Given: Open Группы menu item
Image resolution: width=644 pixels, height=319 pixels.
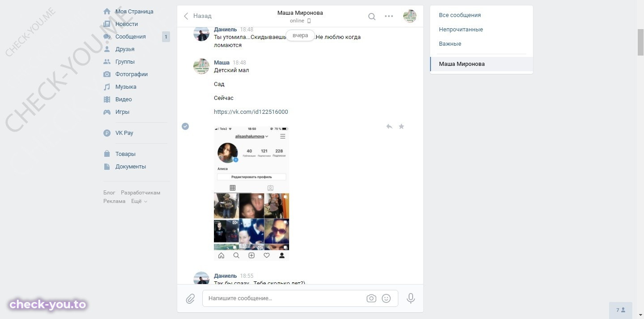Looking at the screenshot, I should 125,61.
